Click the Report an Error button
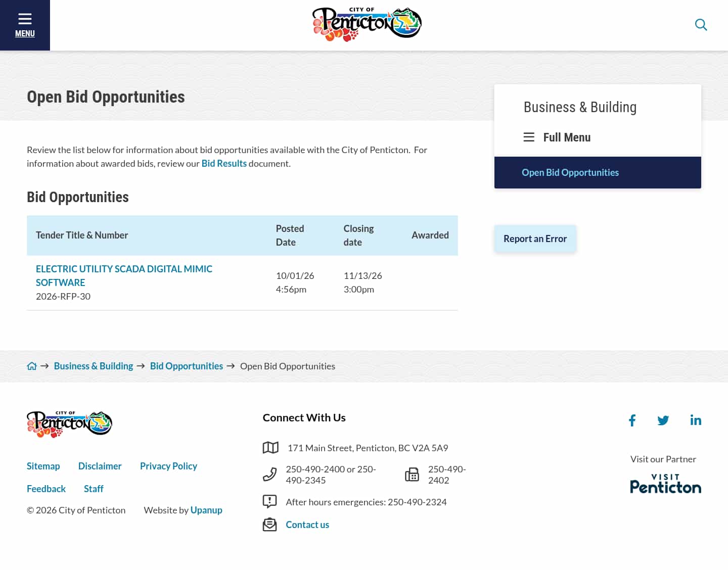 click(x=535, y=239)
